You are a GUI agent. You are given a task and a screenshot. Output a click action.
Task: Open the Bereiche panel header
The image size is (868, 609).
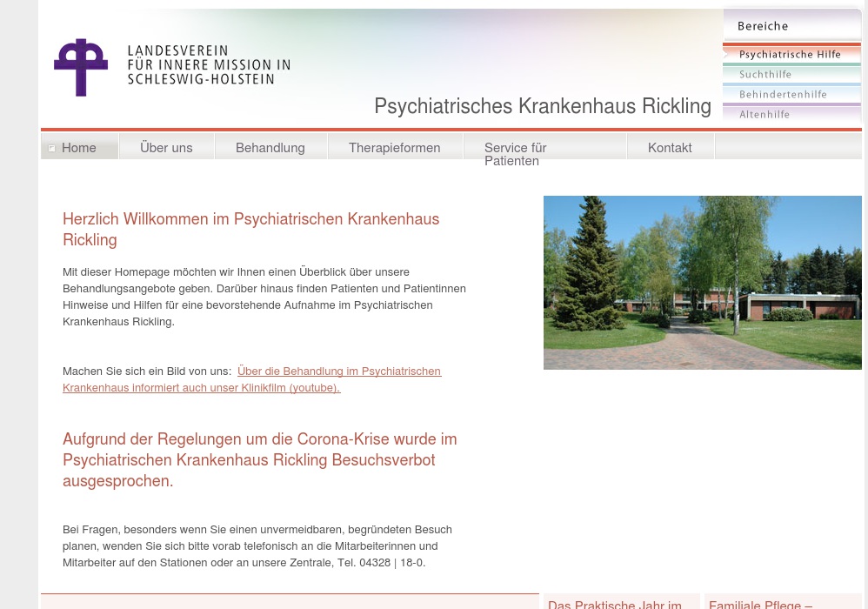(763, 26)
